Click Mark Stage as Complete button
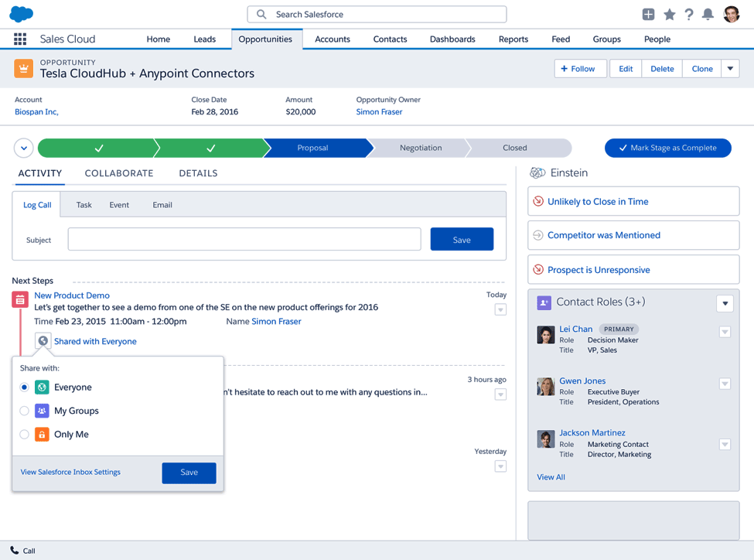Viewport: 754px width, 560px height. 667,148
